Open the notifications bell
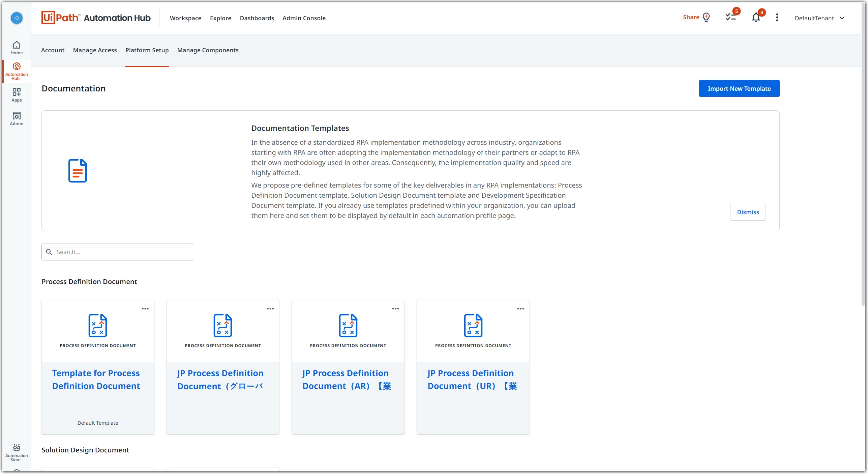Screen dimensions: 868x474 coord(756,18)
